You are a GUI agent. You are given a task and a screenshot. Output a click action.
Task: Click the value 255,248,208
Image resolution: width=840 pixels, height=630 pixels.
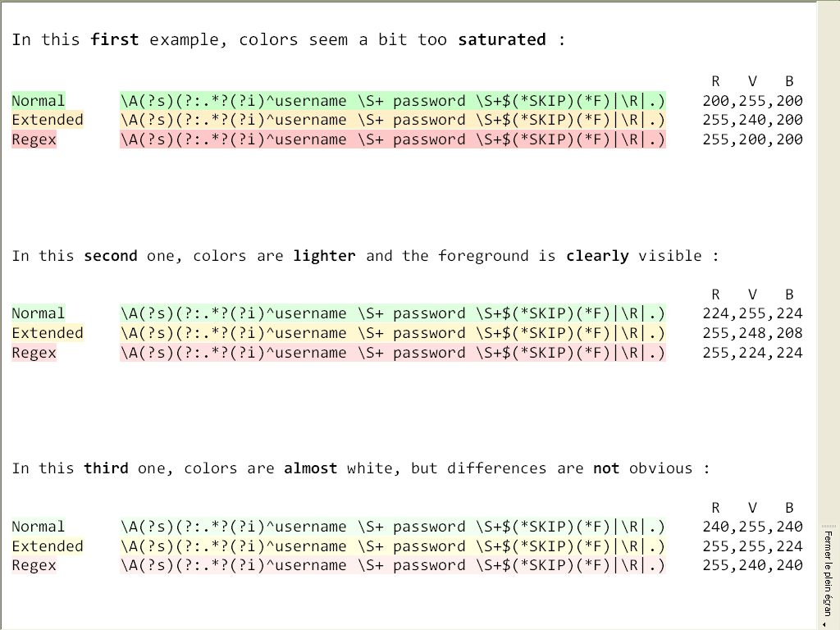[x=753, y=333]
